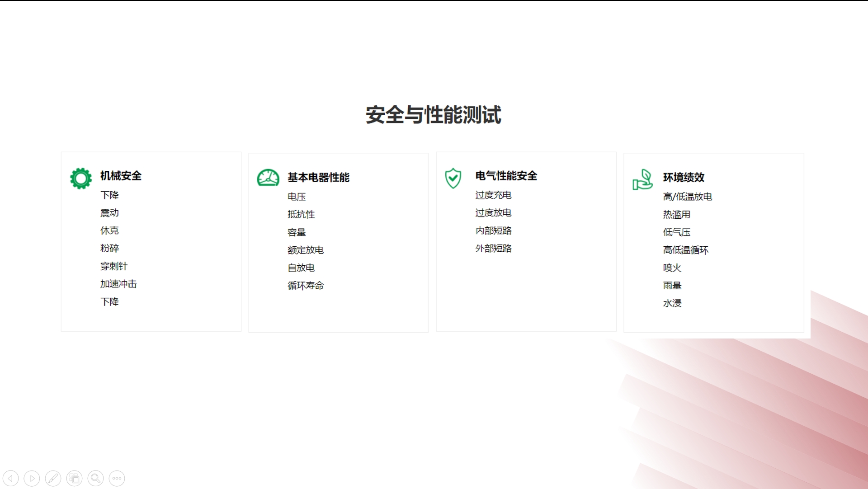This screenshot has height=489, width=868.
Task: Click the 外部短路 list item
Action: coord(493,249)
